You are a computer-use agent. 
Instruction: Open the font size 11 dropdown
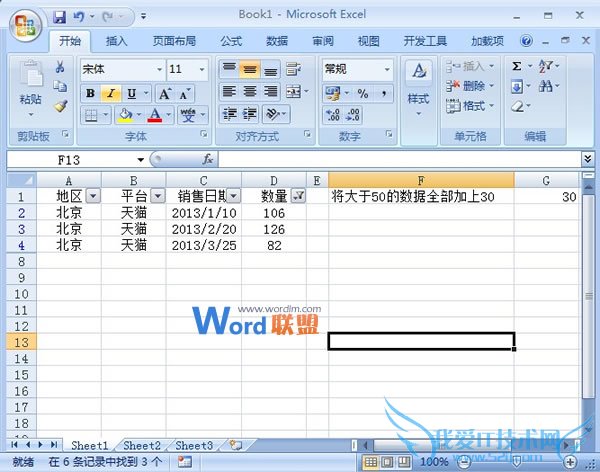[x=202, y=69]
